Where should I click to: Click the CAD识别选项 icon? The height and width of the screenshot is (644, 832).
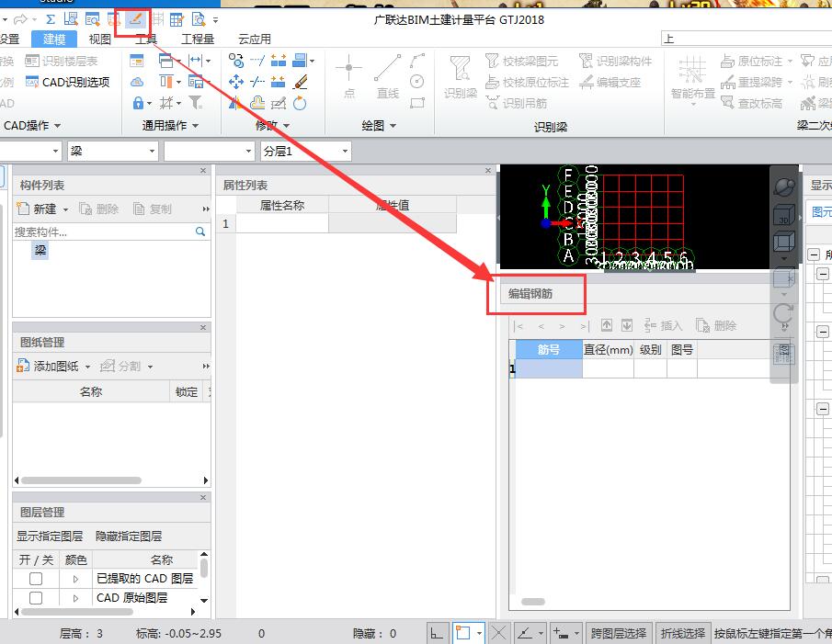tap(32, 82)
